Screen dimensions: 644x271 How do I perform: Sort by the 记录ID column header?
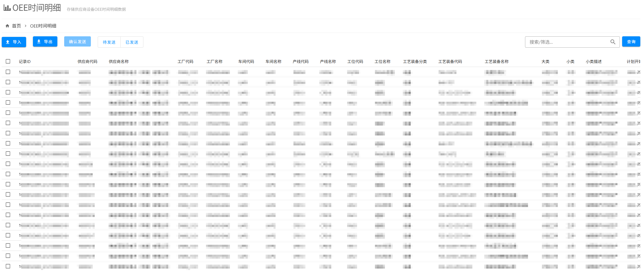tap(25, 62)
